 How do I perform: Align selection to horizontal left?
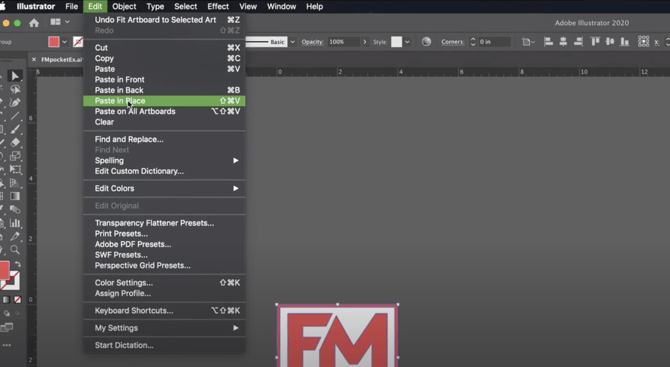pyautogui.click(x=549, y=41)
